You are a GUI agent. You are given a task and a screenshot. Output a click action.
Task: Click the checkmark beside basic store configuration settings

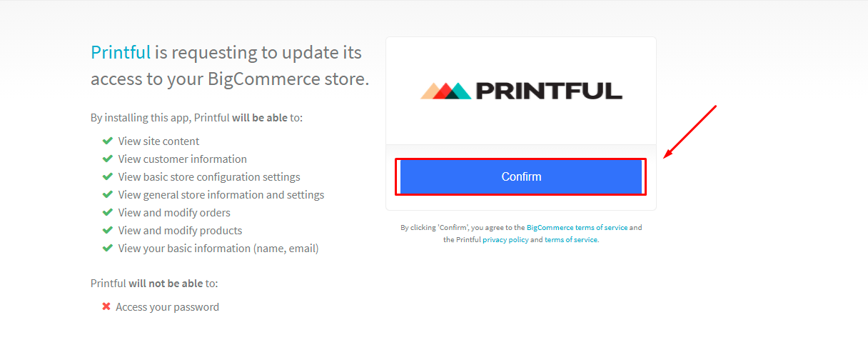(x=107, y=176)
